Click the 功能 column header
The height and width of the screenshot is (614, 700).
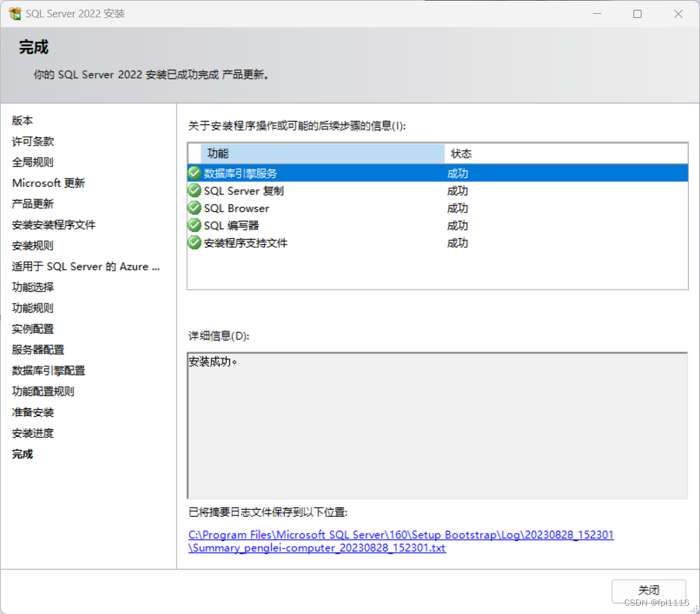[x=323, y=153]
